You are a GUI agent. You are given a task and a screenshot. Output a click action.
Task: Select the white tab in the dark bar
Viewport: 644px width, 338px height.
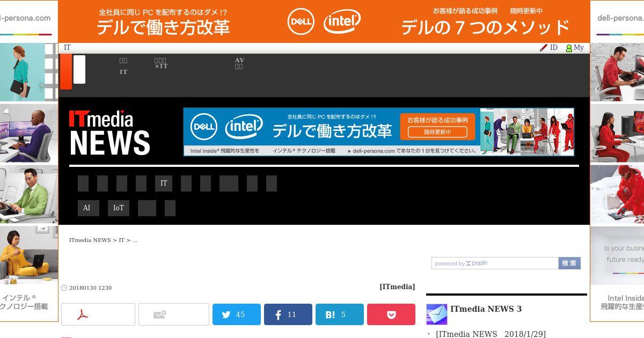tap(79, 69)
